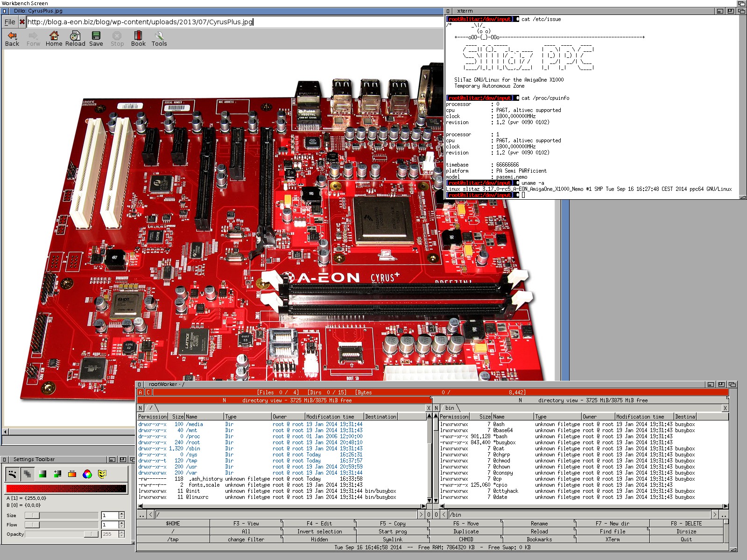Image resolution: width=747 pixels, height=560 pixels.
Task: Click the red-to-black gradient color bar
Action: (66, 489)
